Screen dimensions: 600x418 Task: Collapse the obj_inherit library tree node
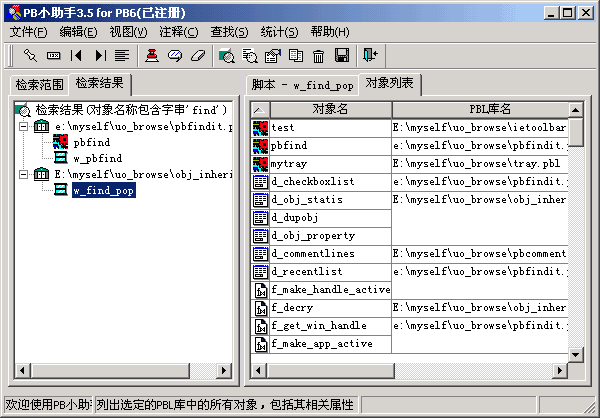pyautogui.click(x=24, y=174)
